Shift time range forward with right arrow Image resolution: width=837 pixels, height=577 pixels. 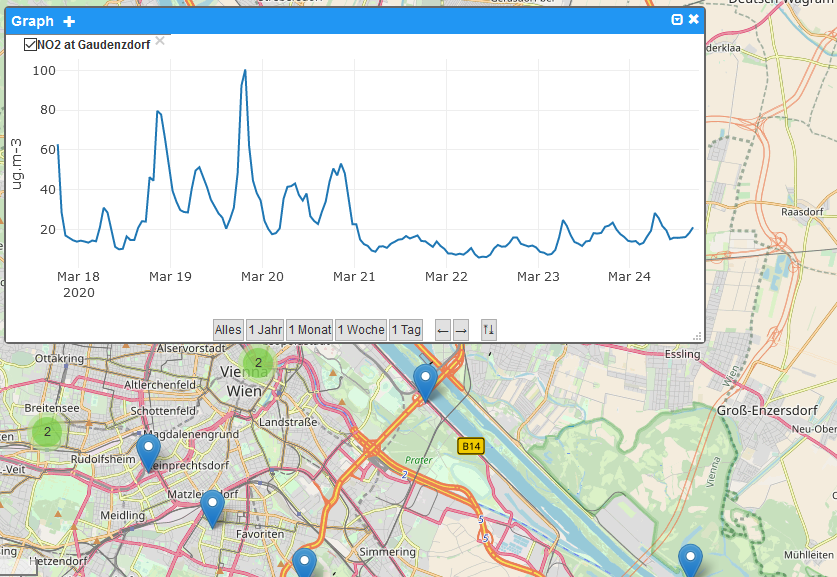click(x=461, y=330)
